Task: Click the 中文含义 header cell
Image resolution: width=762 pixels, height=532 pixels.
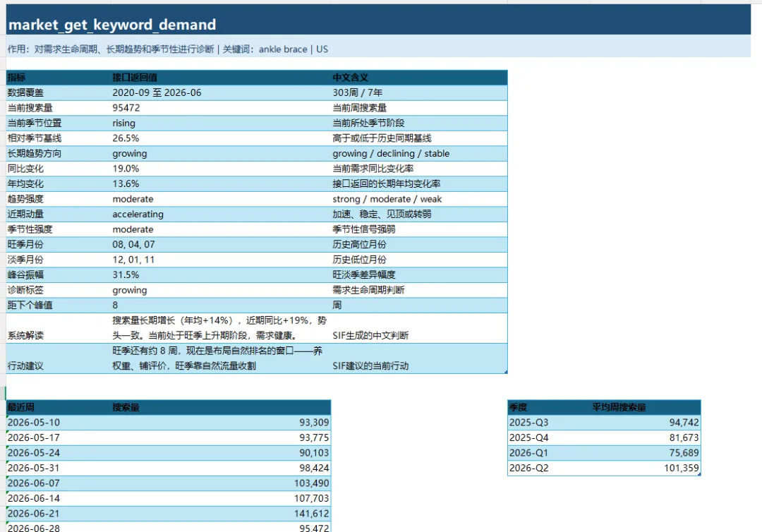Action: click(x=419, y=77)
